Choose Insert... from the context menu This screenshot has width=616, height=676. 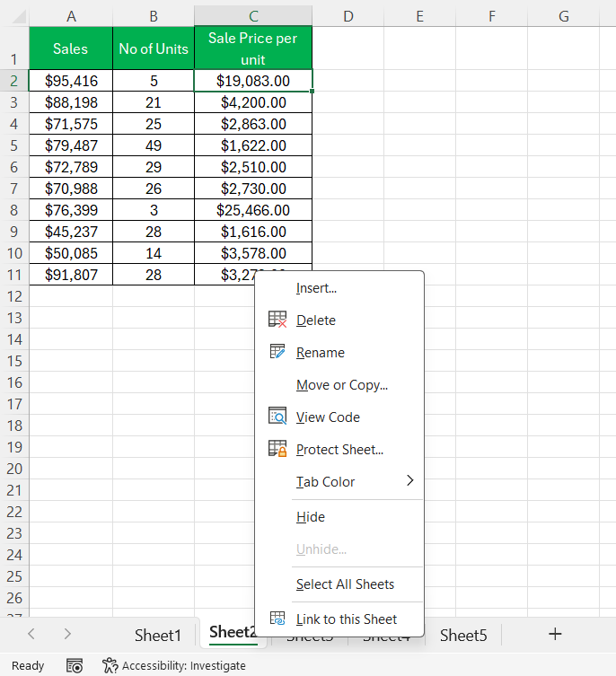click(339, 288)
